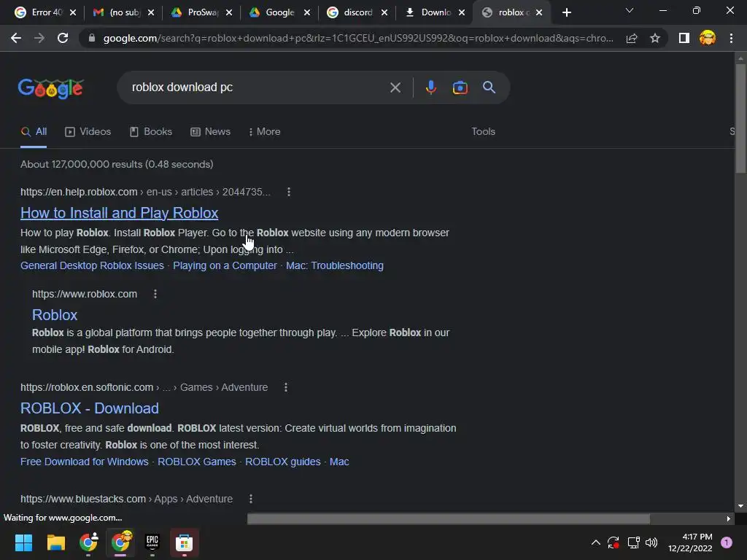The image size is (747, 560).
Task: Open General Desktop Roblox Issues link
Action: pyautogui.click(x=92, y=265)
